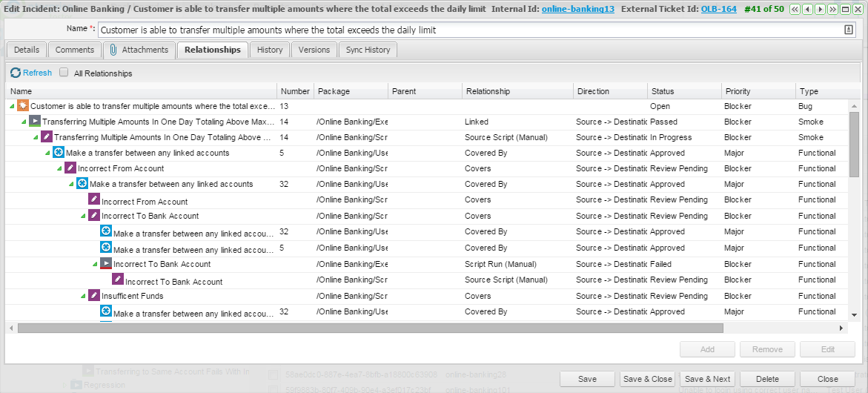
Task: Click the icon at the right end of the Name field
Action: click(848, 30)
